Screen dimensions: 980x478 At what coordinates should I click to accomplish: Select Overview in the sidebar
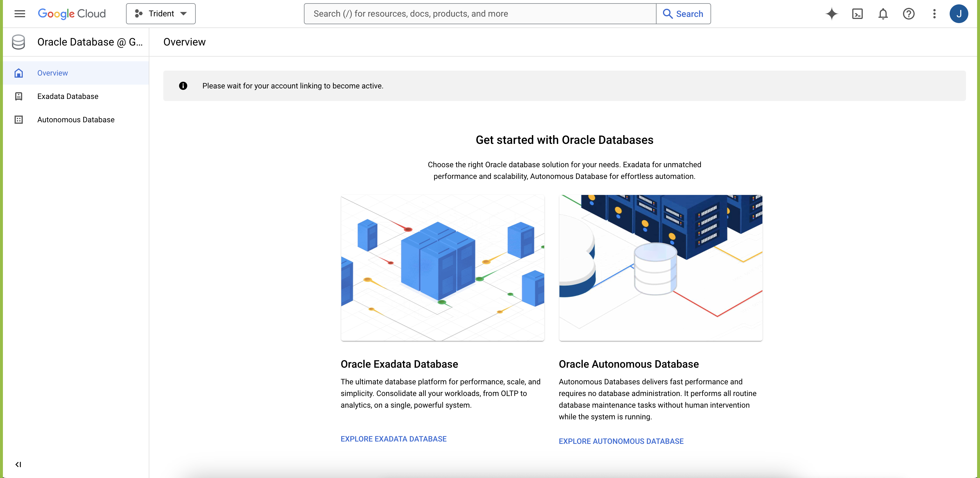point(52,73)
